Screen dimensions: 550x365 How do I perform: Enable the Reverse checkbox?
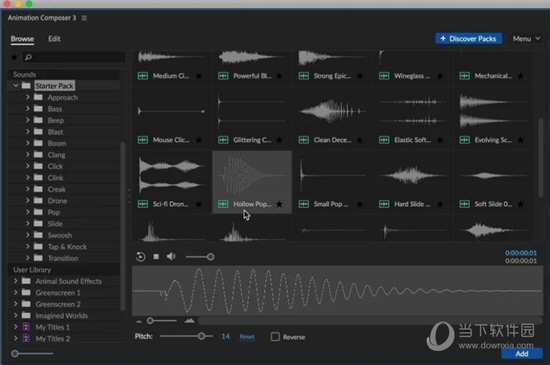click(275, 337)
